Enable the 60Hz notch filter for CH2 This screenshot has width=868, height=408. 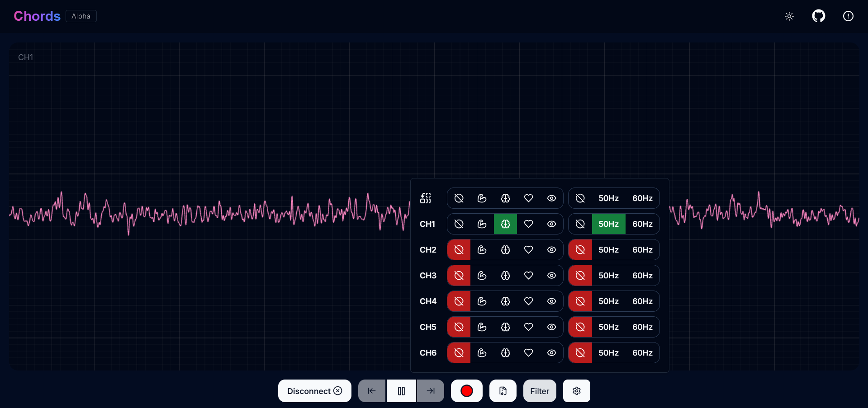point(642,249)
